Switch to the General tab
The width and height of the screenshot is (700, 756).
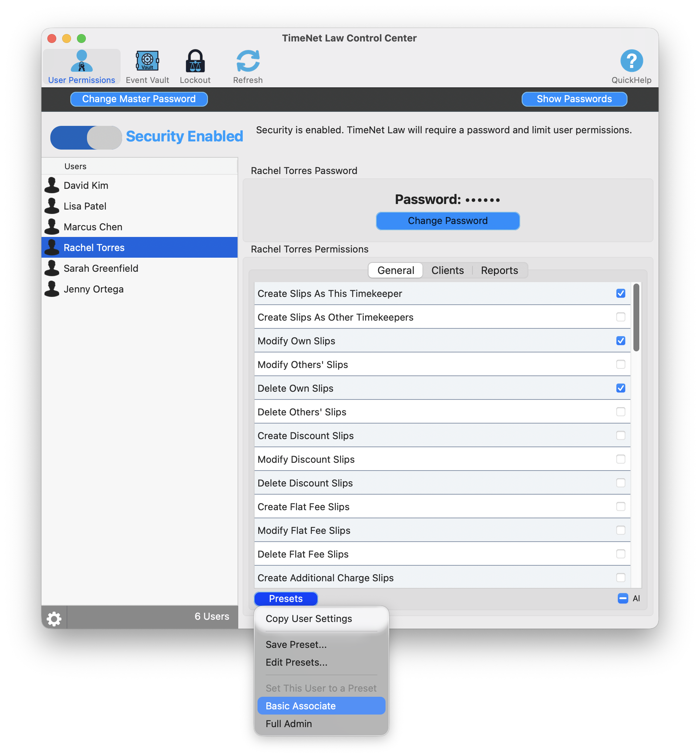coord(396,270)
